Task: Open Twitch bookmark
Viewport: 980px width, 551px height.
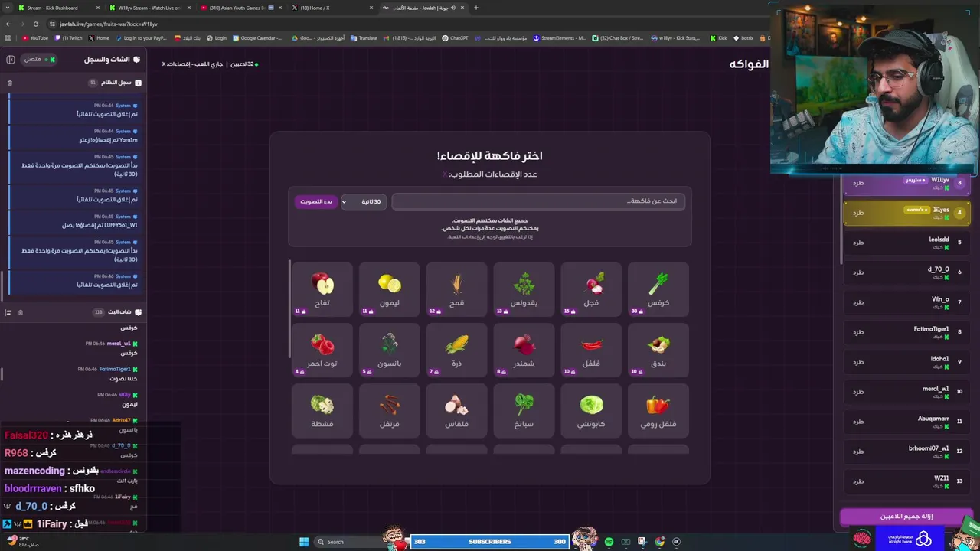Action: pyautogui.click(x=68, y=37)
